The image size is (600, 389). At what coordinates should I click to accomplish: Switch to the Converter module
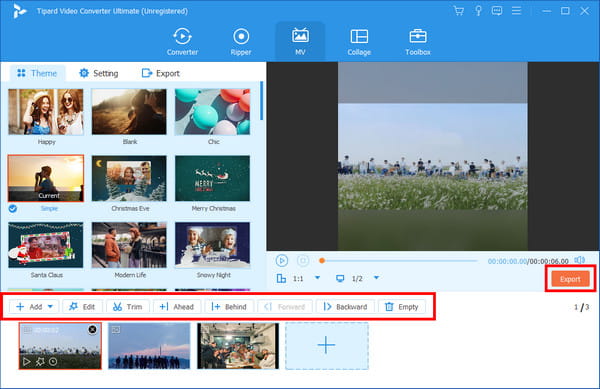pos(182,42)
